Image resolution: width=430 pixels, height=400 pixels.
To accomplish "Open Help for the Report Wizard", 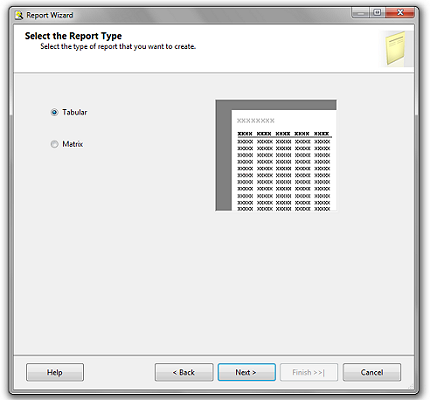I will point(55,372).
